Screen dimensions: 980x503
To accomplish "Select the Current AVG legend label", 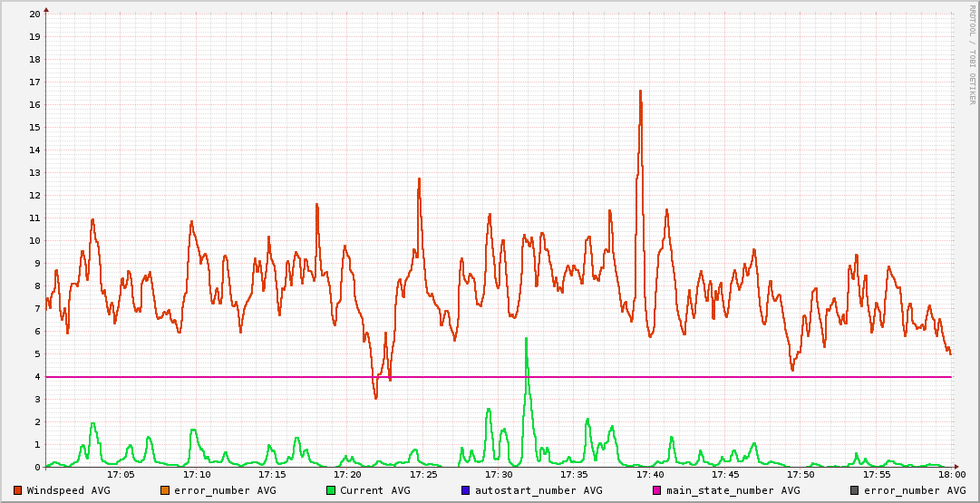I will coord(375,490).
